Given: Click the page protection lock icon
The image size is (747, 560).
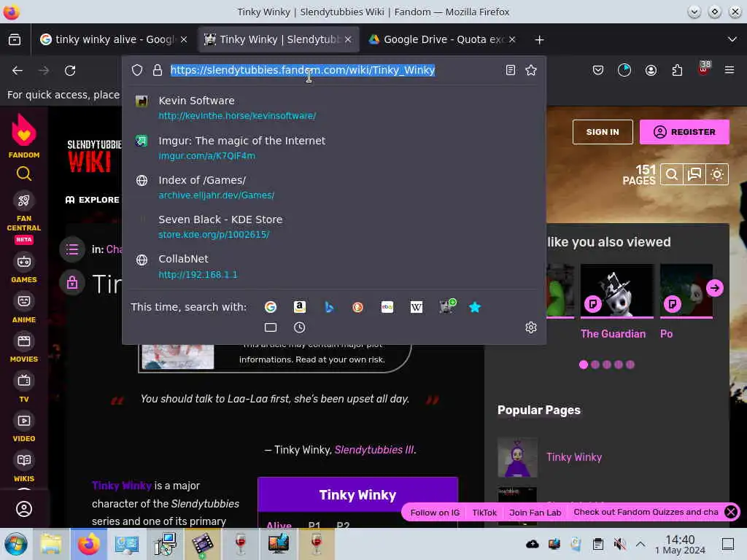Looking at the screenshot, I should (72, 283).
